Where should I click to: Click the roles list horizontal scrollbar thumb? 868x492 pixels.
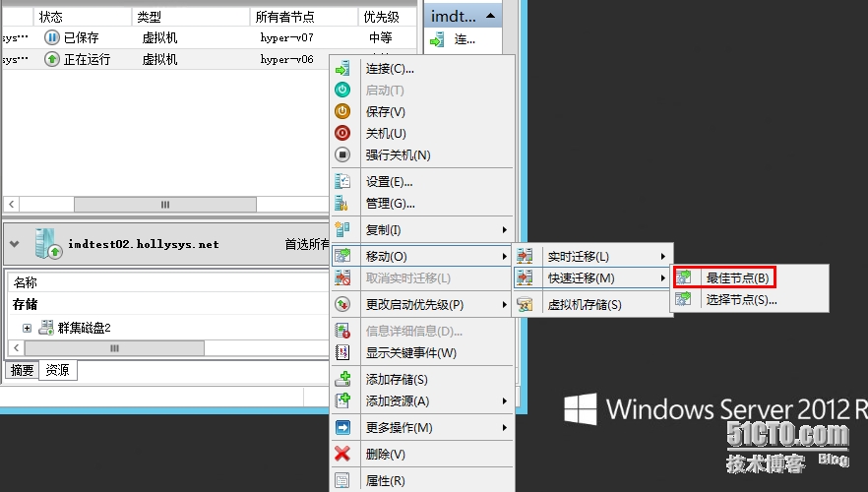pos(165,205)
